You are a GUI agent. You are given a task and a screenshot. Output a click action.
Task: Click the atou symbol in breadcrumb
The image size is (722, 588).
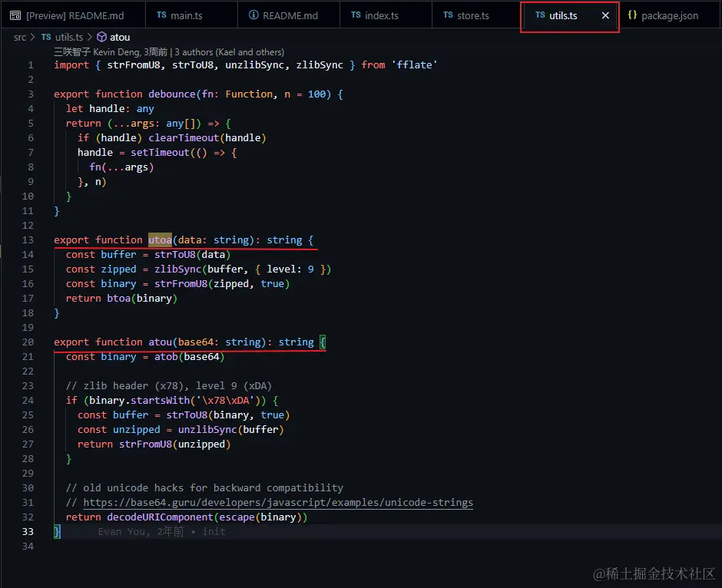coord(120,38)
